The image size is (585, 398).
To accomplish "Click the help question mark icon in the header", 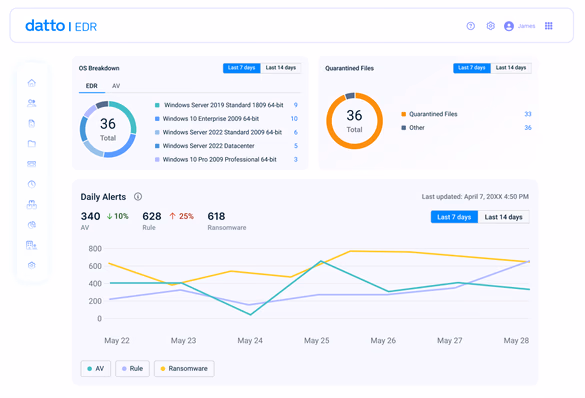I will point(471,26).
